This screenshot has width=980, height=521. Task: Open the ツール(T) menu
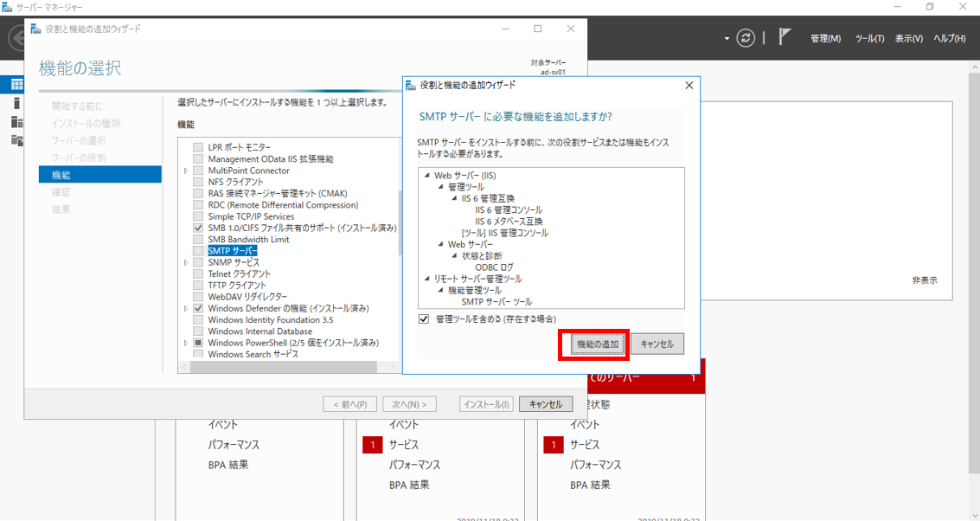[869, 39]
